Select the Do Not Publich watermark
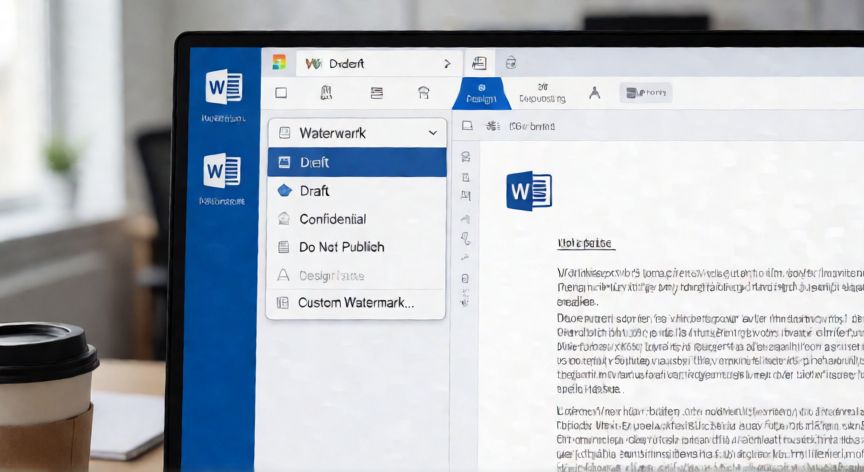 tap(357, 247)
